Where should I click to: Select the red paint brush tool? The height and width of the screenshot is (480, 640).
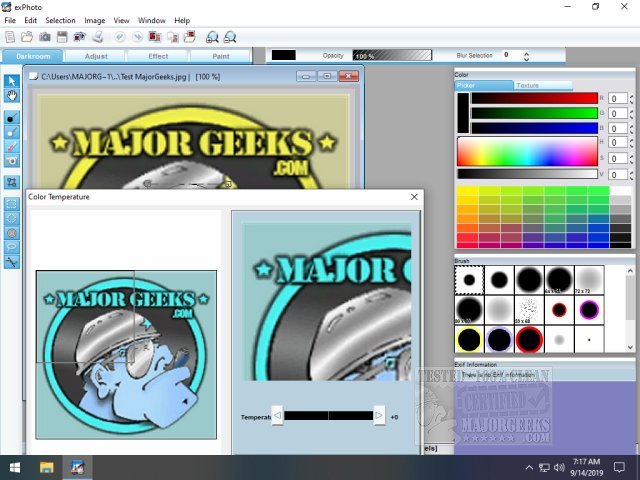pos(12,147)
